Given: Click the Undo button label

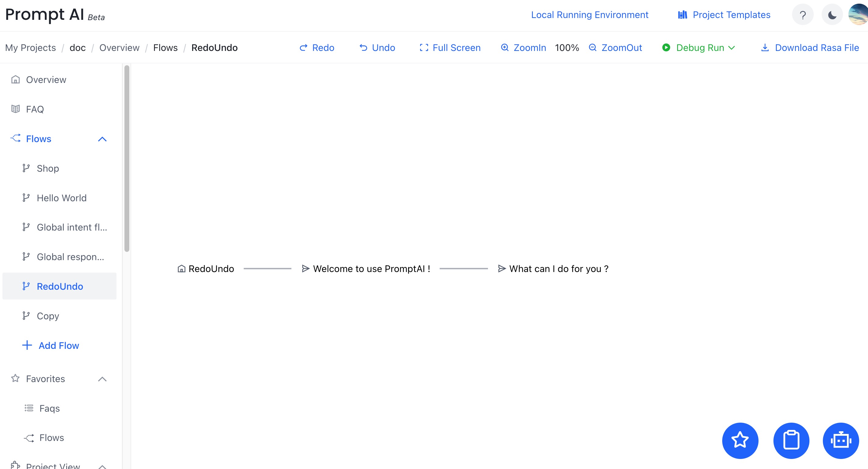Looking at the screenshot, I should [383, 48].
